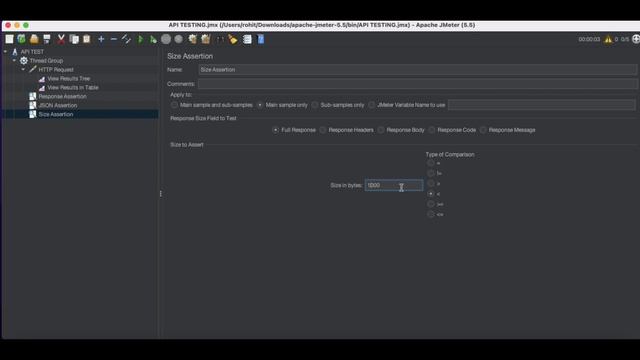Start the test with the green play icon
The height and width of the screenshot is (360, 640).
coord(140,39)
